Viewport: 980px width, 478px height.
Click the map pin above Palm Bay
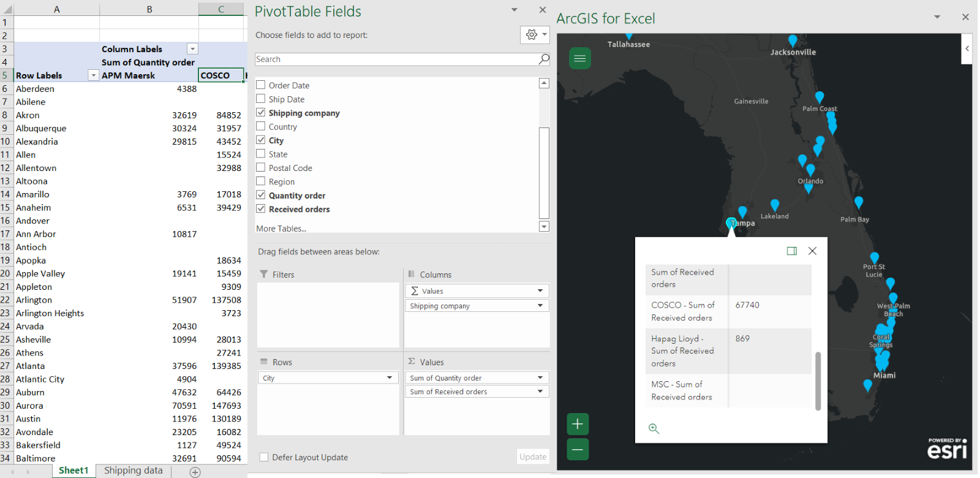859,203
